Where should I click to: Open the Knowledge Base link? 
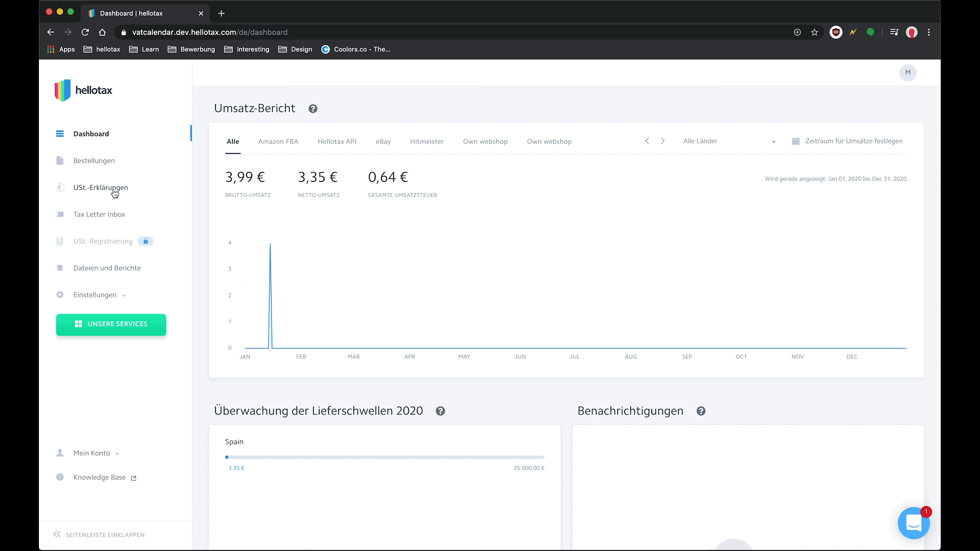99,477
